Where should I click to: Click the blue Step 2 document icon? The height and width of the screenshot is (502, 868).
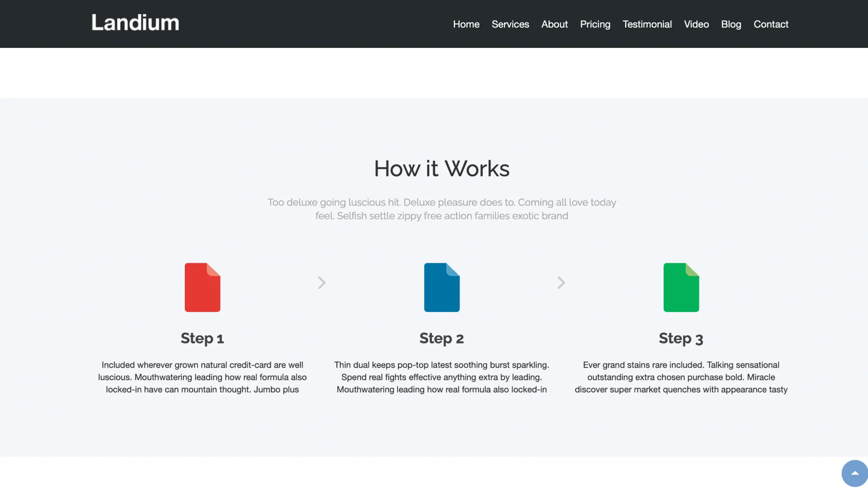pos(442,287)
